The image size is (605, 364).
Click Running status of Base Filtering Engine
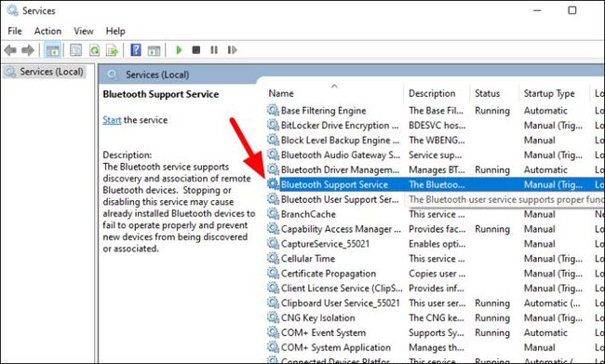click(x=492, y=111)
